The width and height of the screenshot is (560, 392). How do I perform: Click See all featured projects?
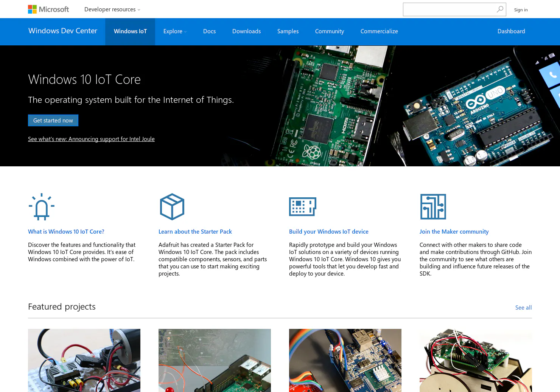(x=524, y=308)
